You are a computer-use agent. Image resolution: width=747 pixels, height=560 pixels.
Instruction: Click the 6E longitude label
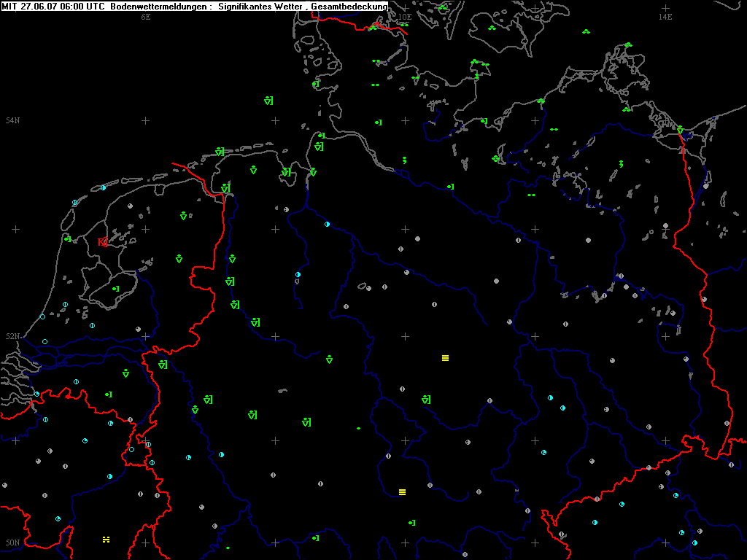tap(145, 16)
